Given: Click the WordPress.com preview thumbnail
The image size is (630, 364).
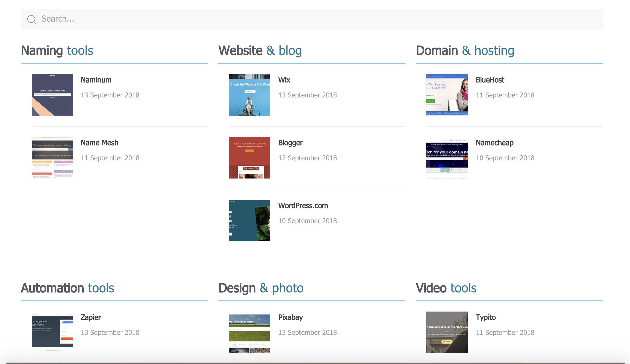Looking at the screenshot, I should (249, 221).
